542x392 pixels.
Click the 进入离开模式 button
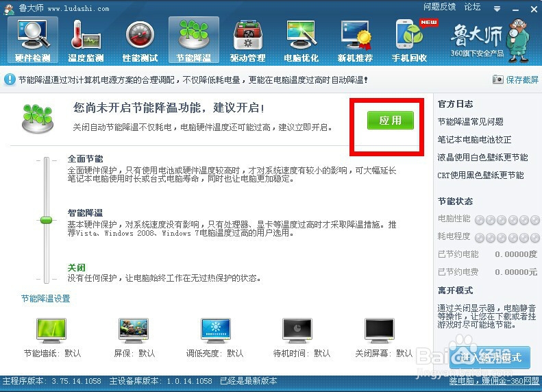(x=490, y=358)
